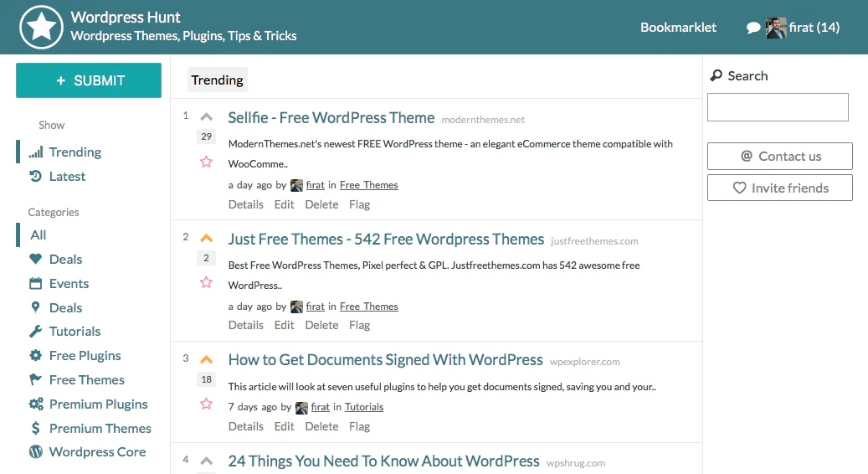Open the Events category

coord(69,284)
